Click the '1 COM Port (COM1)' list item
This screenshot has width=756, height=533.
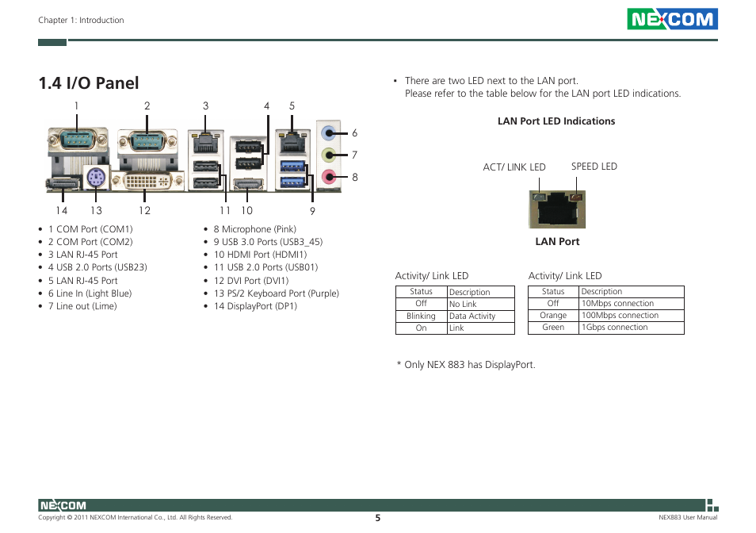(x=90, y=229)
